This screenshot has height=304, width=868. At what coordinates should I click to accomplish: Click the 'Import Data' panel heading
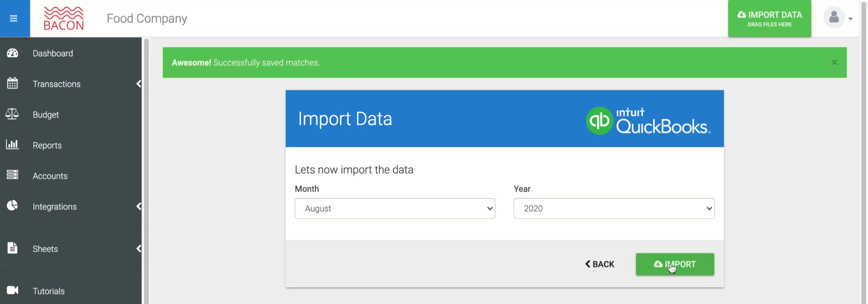(345, 119)
